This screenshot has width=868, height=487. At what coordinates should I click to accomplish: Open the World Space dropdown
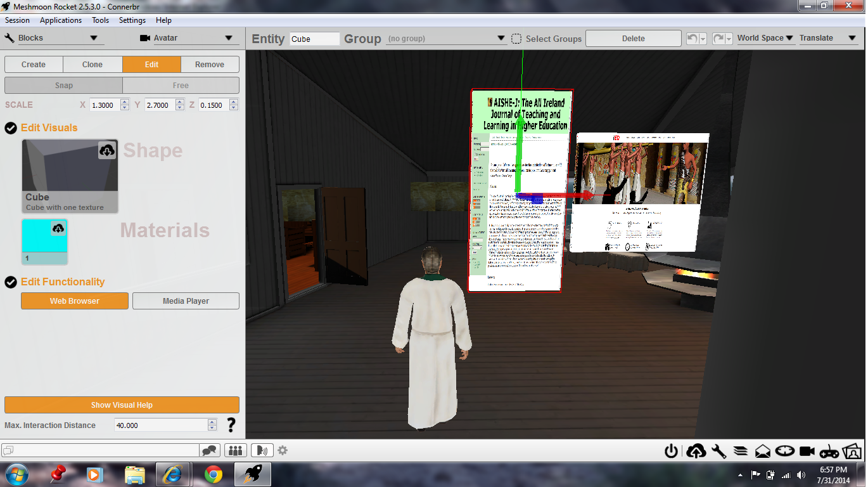point(765,38)
